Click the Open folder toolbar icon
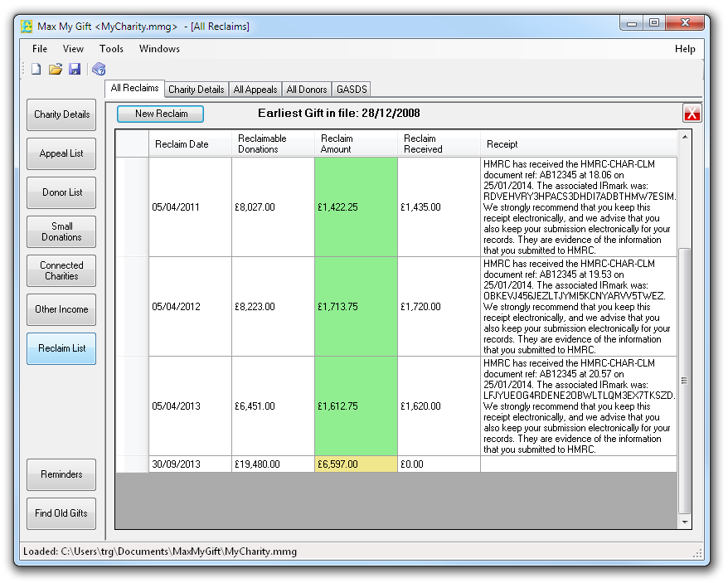 (56, 69)
